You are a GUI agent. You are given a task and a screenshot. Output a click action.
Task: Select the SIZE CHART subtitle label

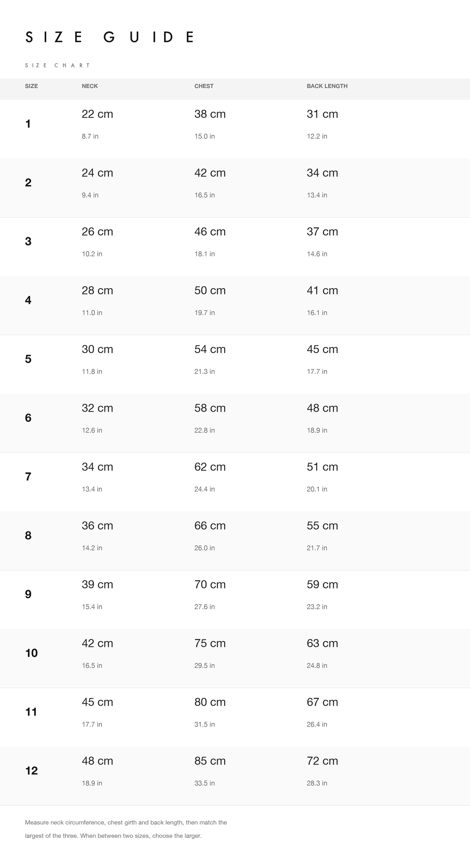coord(58,65)
